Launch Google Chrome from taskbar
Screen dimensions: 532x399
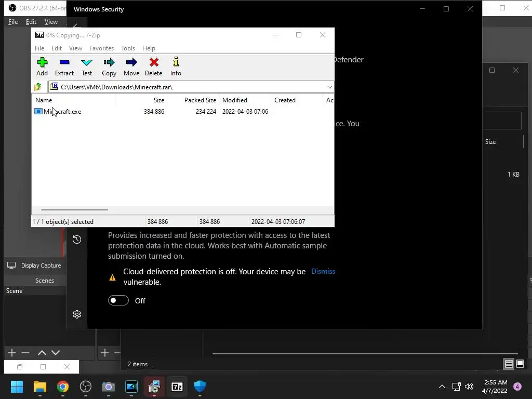(63, 387)
